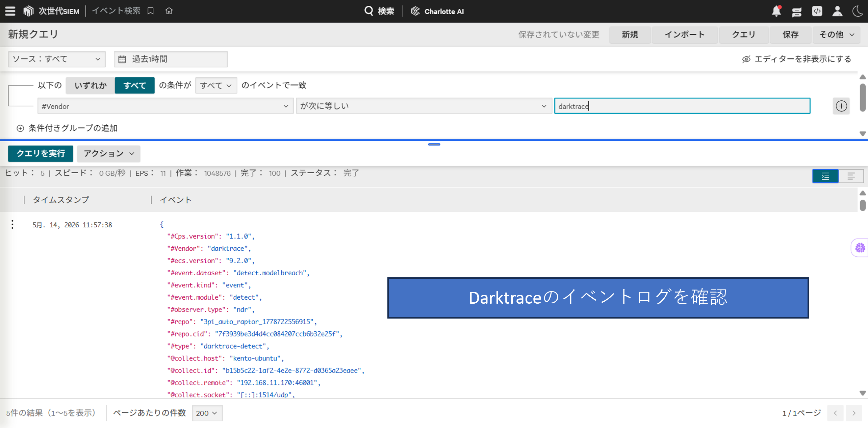Expand the アクション dropdown
The width and height of the screenshot is (868, 428).
point(108,154)
